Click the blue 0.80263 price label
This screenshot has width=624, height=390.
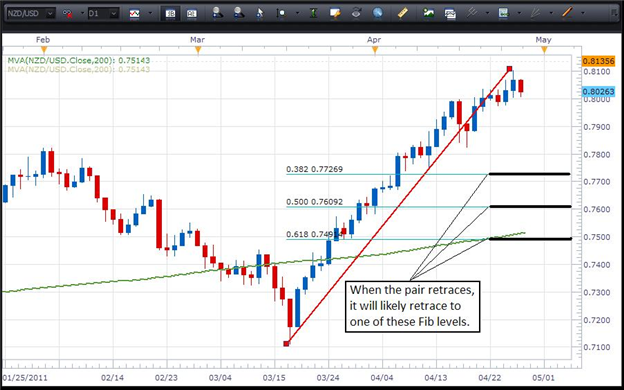click(x=599, y=92)
